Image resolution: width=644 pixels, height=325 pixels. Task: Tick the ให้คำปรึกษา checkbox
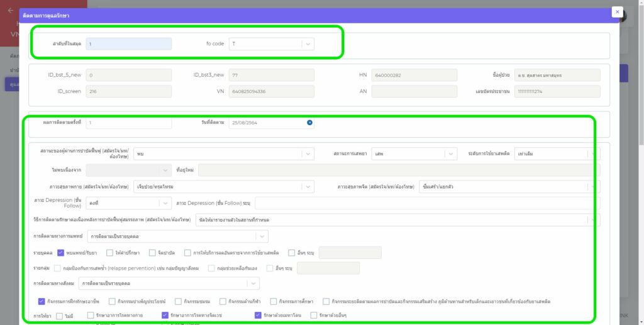pyautogui.click(x=110, y=253)
